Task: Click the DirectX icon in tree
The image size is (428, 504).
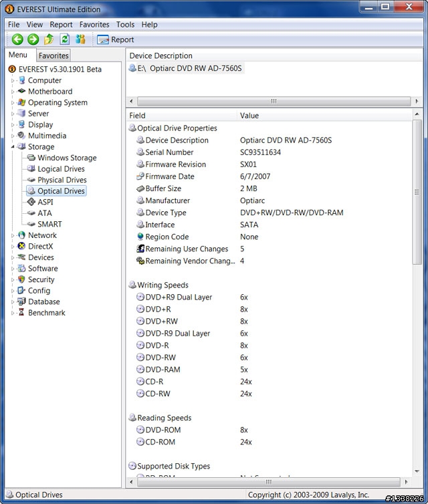Action: [x=21, y=246]
